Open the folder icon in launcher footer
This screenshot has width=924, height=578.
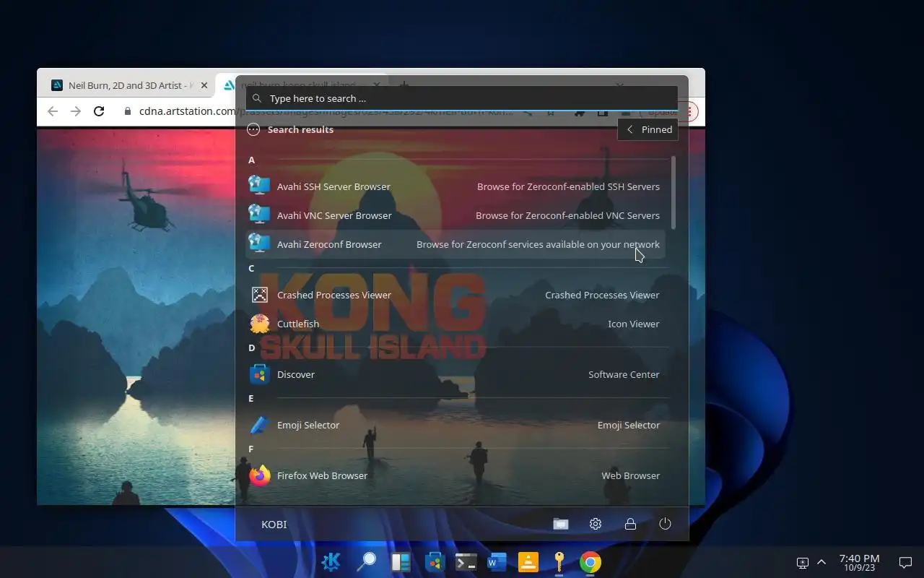click(x=560, y=524)
